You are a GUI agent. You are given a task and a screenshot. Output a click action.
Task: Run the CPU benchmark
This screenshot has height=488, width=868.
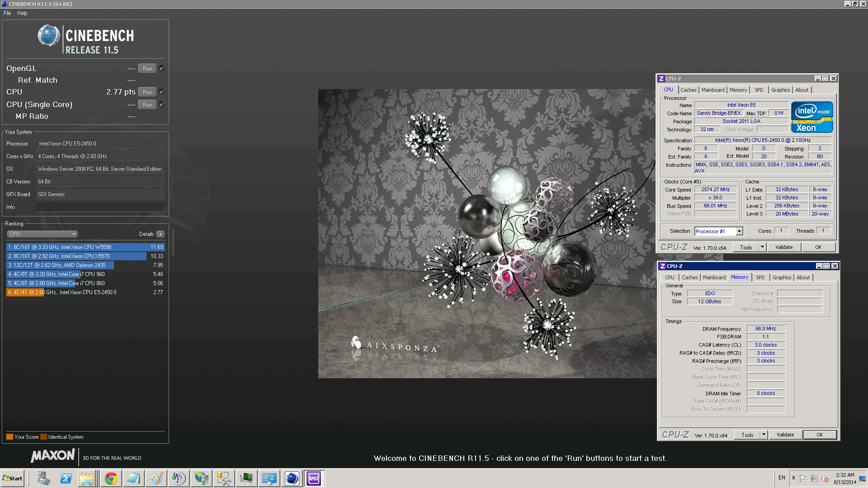tap(147, 92)
